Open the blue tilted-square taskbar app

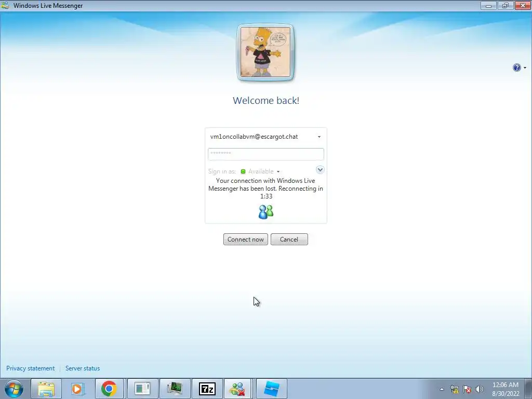point(271,389)
